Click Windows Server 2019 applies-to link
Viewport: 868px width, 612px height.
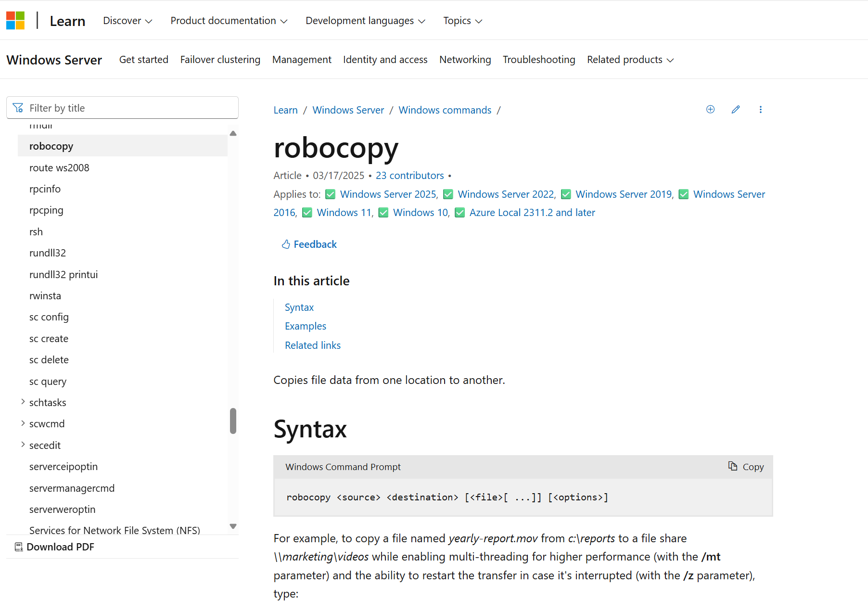pos(625,194)
